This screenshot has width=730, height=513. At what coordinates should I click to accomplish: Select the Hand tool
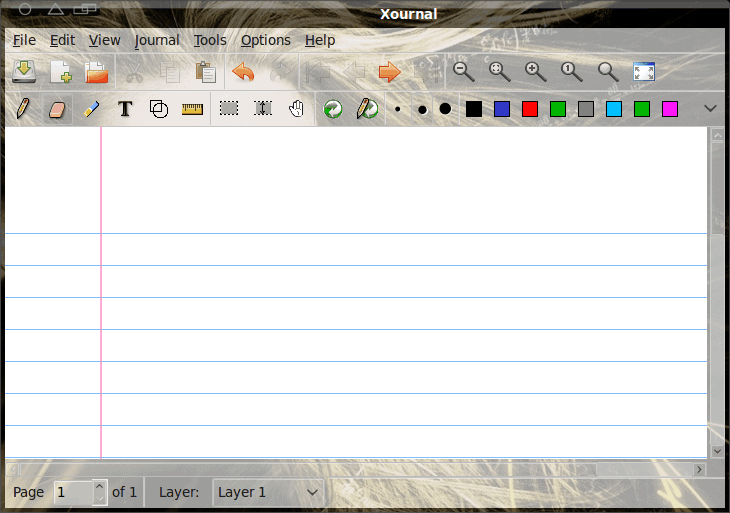pyautogui.click(x=297, y=109)
